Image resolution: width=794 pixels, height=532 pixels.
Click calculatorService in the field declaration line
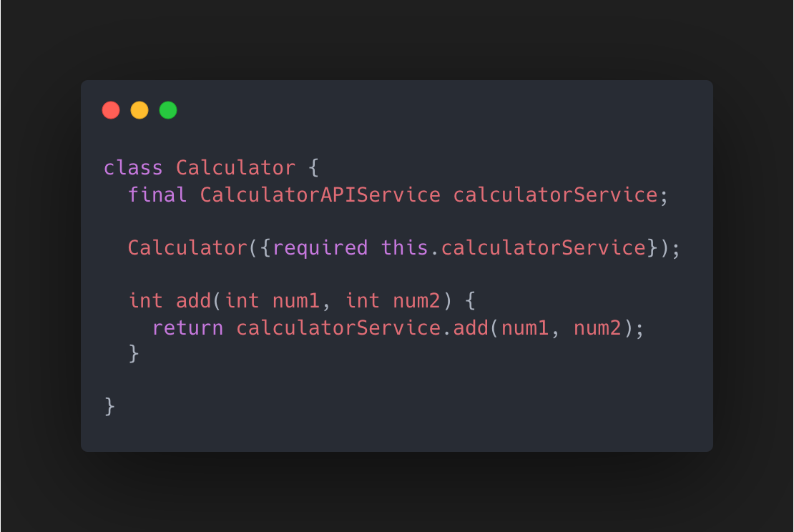555,194
